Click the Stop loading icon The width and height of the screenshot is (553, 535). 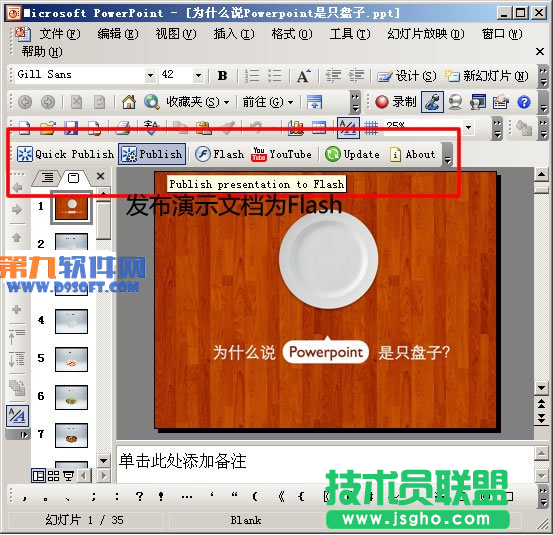pos(77,102)
